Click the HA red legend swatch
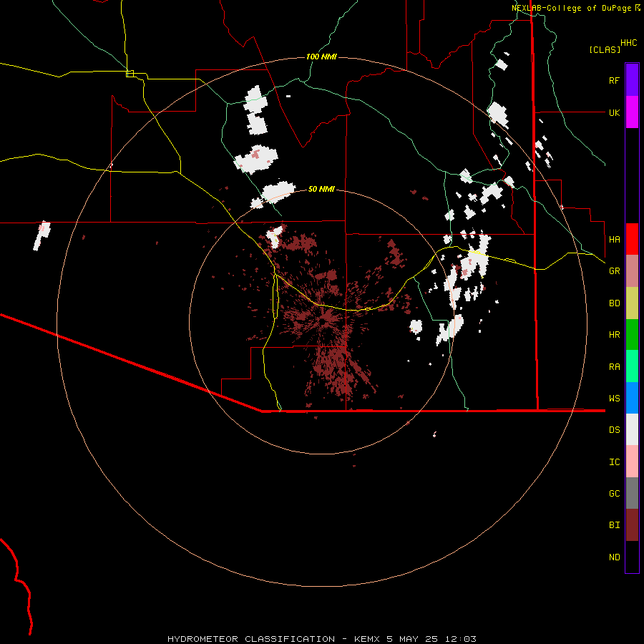 point(632,239)
